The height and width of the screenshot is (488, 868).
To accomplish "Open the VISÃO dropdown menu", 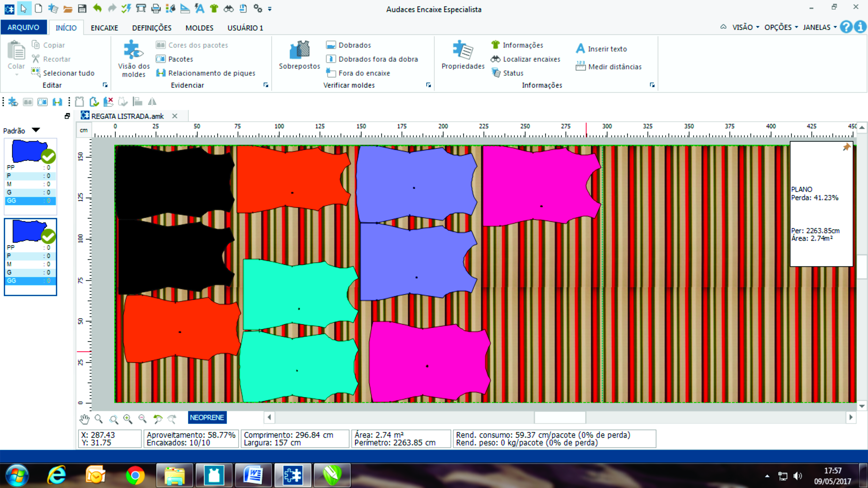I will pyautogui.click(x=746, y=27).
